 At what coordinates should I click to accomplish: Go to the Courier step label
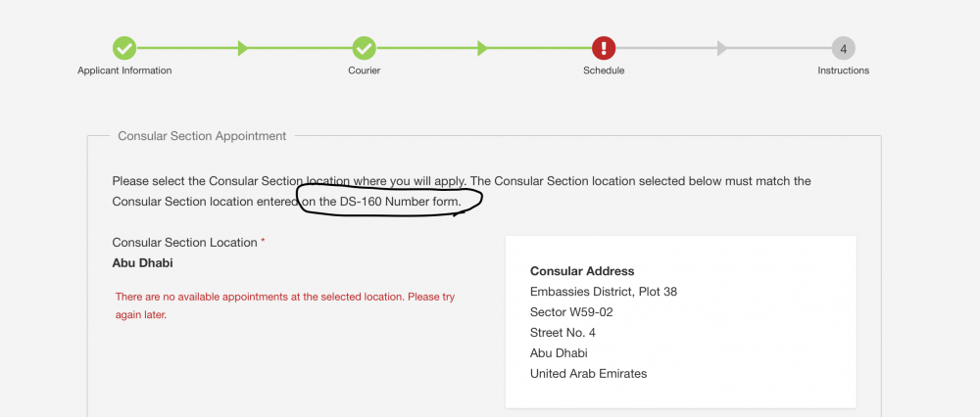point(364,70)
